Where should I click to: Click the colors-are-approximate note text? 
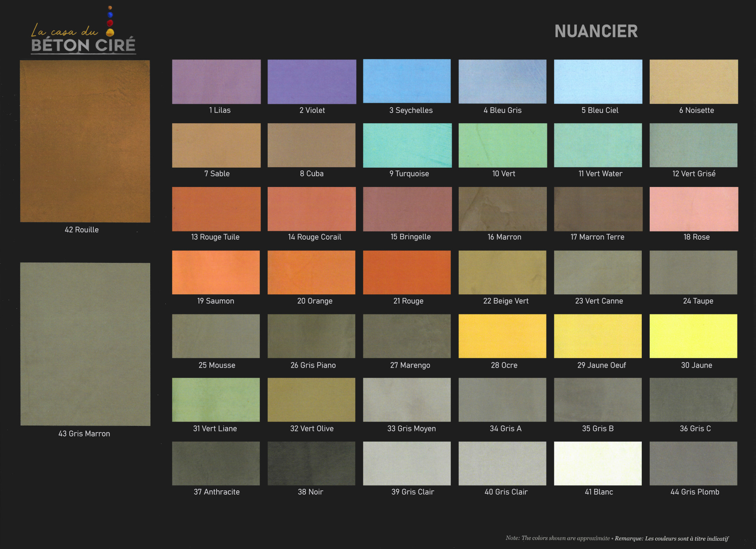point(558,538)
